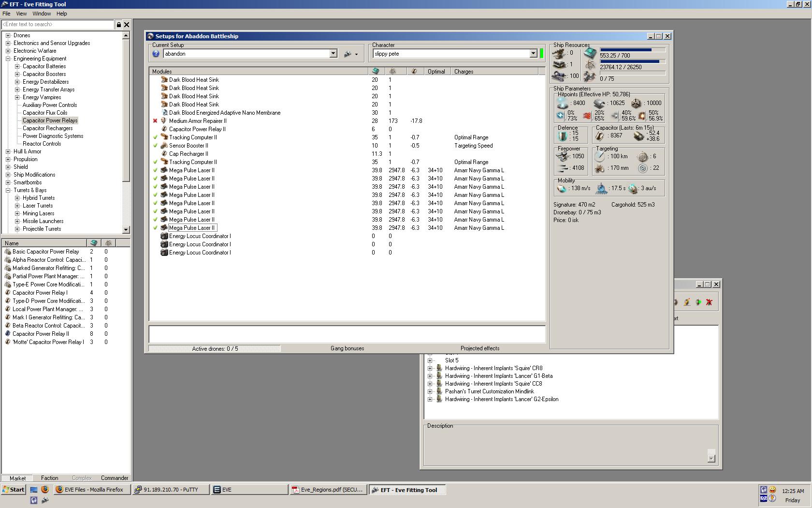
Task: Click the Gang bonuses button
Action: click(347, 348)
